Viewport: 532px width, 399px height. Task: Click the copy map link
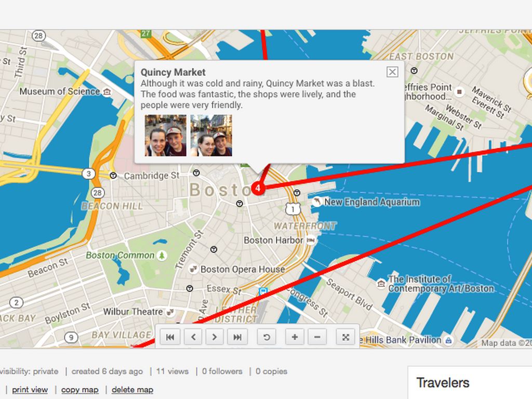click(79, 390)
